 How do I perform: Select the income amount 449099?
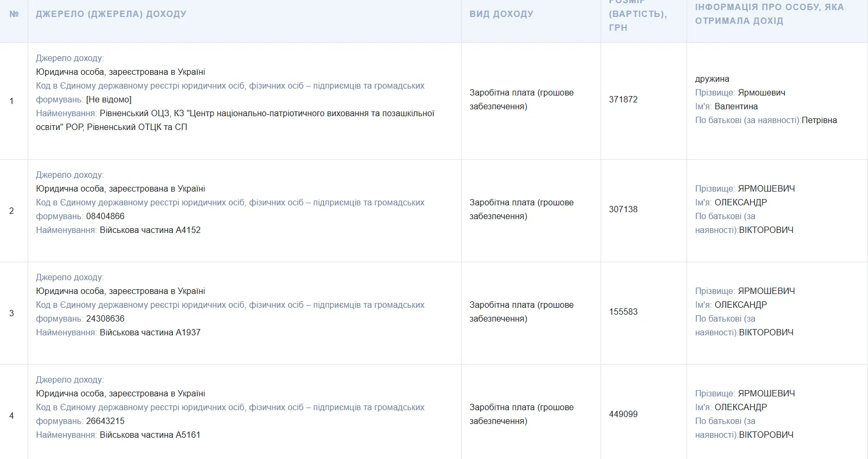[623, 414]
